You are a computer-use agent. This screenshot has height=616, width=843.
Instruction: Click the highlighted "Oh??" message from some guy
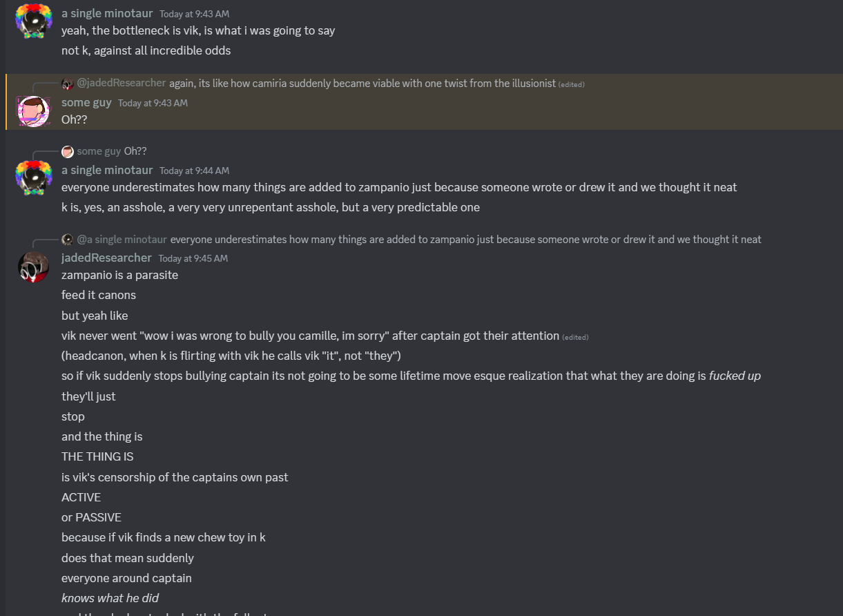point(75,119)
